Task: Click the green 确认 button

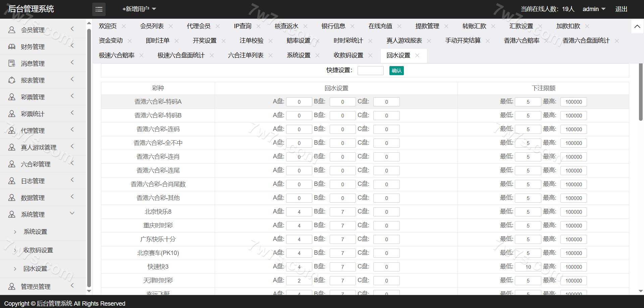Action: click(396, 70)
